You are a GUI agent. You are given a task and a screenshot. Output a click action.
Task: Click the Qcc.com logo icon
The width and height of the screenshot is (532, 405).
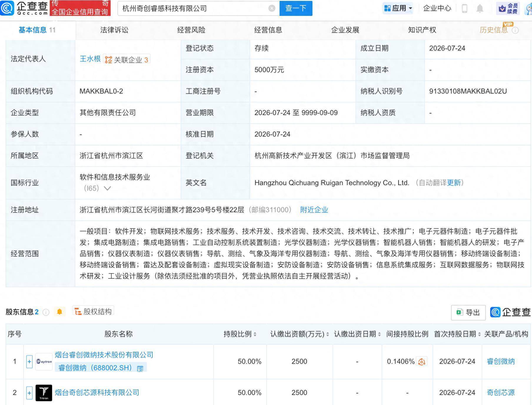7,8
